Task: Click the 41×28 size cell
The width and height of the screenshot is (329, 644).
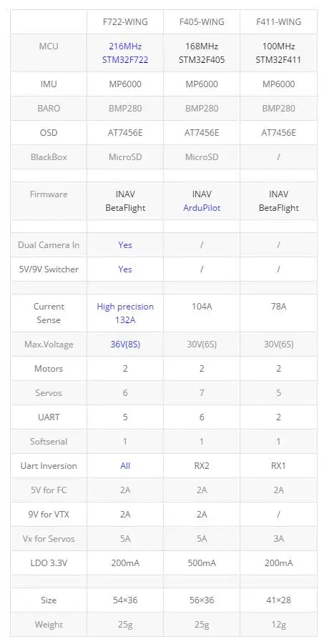Action: (278, 600)
